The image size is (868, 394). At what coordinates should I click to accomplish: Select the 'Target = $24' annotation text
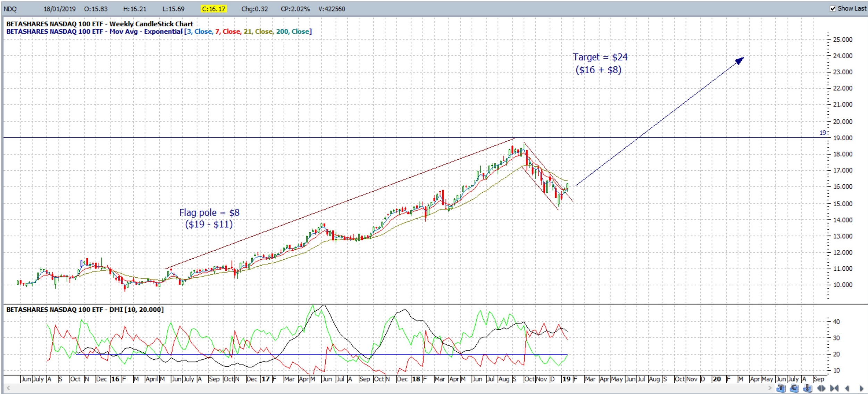click(600, 57)
